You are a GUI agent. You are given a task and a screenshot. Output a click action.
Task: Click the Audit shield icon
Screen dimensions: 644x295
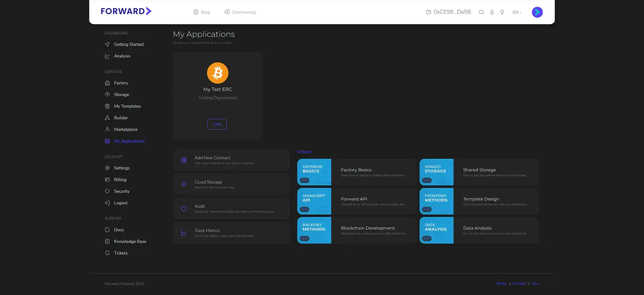184,209
